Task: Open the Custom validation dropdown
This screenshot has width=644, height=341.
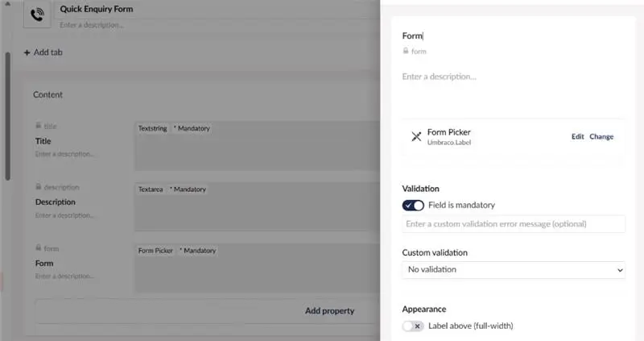Action: (514, 270)
